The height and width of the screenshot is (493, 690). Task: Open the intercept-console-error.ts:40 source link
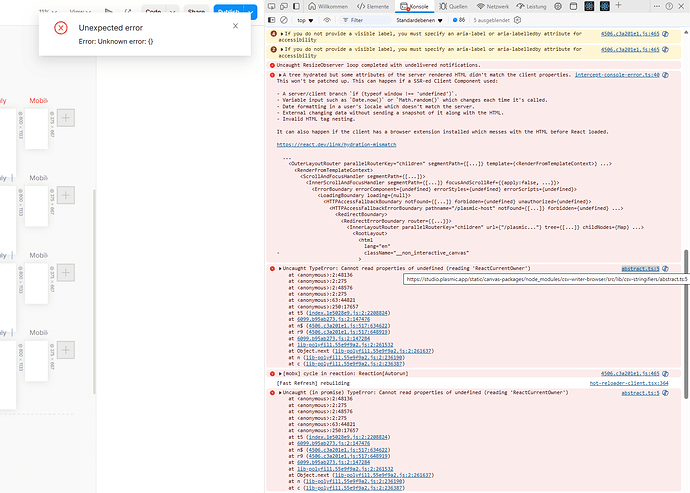coord(617,75)
